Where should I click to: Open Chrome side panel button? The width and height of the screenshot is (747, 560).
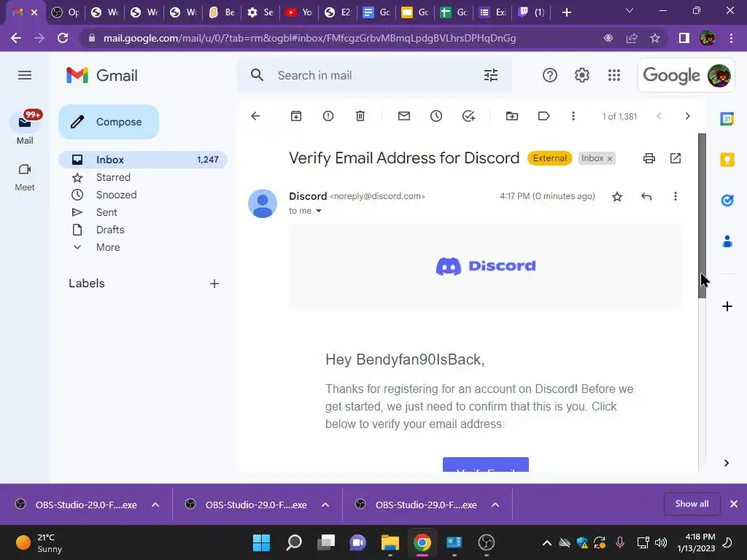[684, 38]
